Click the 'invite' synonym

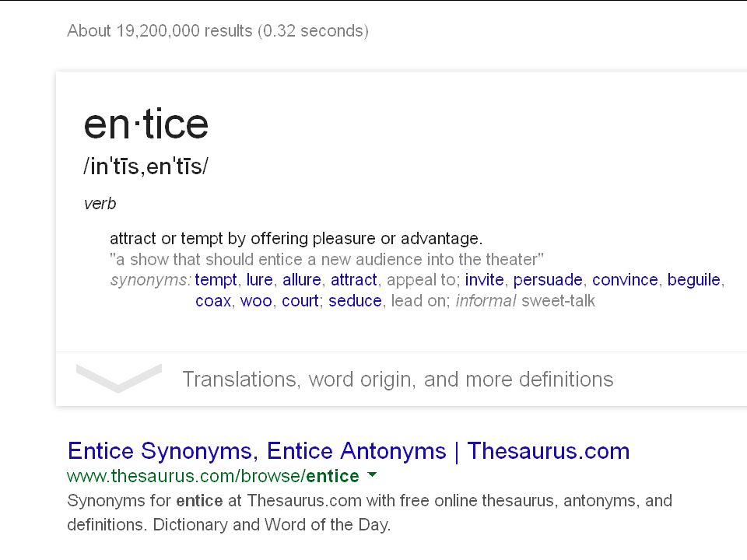point(485,279)
